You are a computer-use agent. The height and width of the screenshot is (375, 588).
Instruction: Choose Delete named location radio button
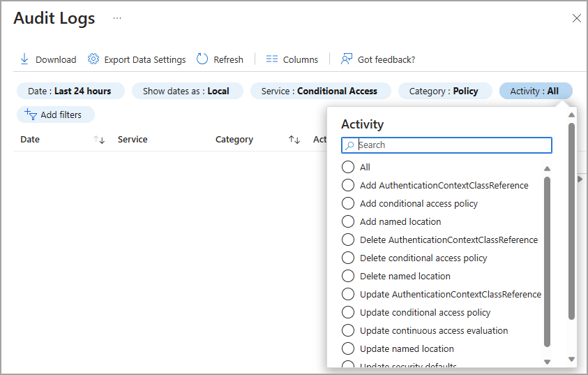[x=348, y=276]
